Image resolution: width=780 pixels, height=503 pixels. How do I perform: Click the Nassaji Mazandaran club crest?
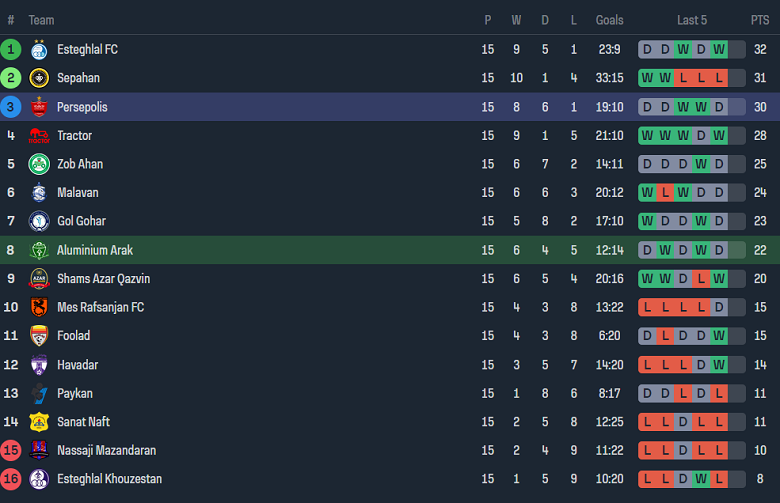point(39,451)
